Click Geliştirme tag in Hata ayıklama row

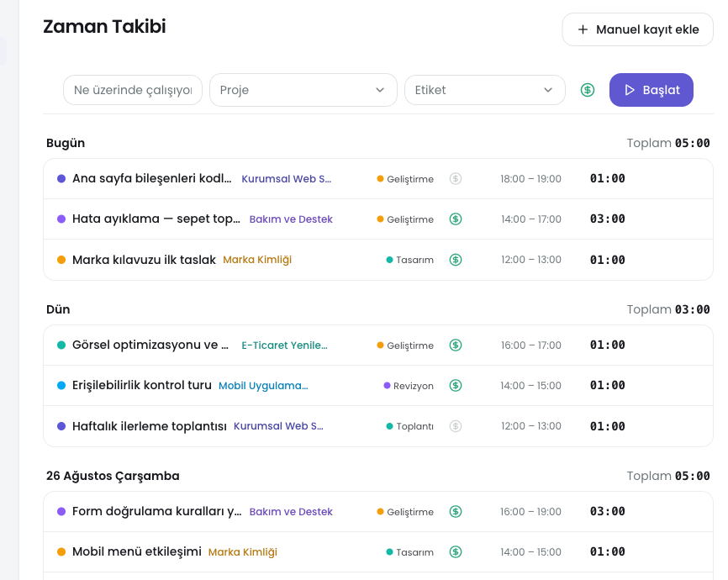(405, 219)
